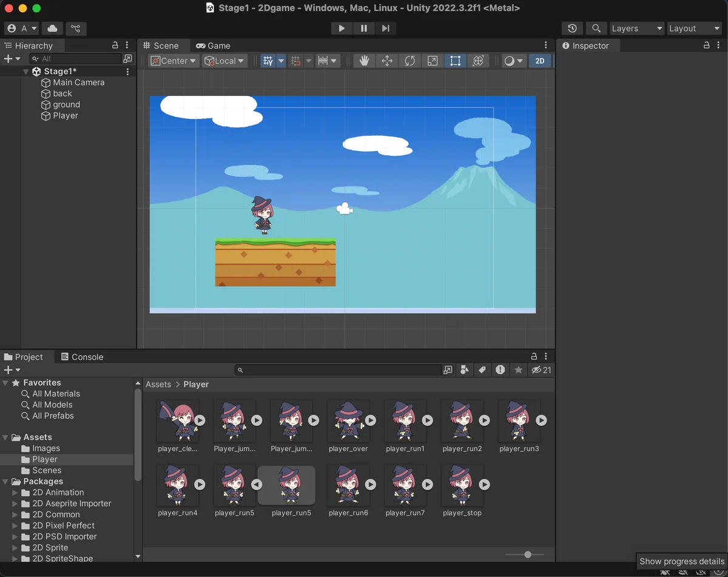Collapse the Assets folder

click(5, 437)
